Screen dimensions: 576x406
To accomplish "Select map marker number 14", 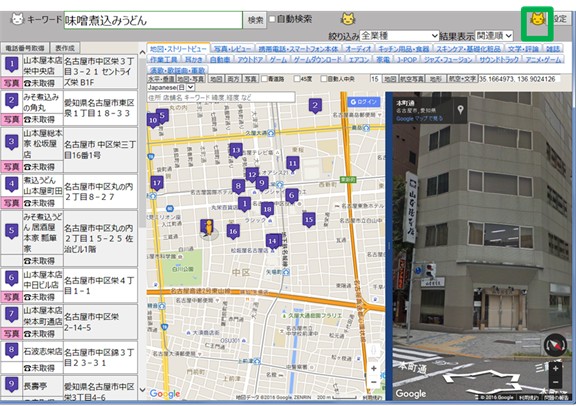I will pos(273,241).
